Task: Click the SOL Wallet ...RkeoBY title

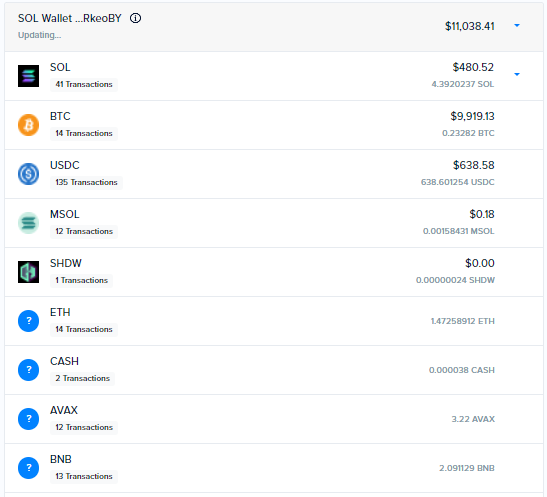Action: [70, 18]
